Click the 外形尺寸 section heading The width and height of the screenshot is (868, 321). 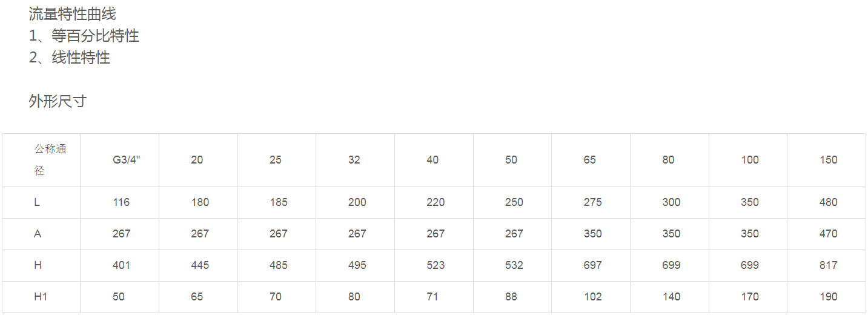coord(58,101)
